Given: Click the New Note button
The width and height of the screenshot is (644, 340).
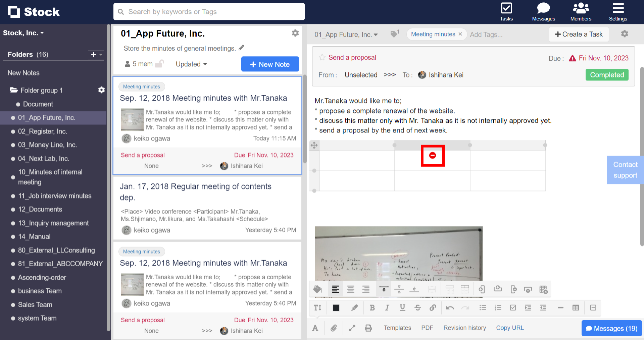Looking at the screenshot, I should (x=270, y=64).
